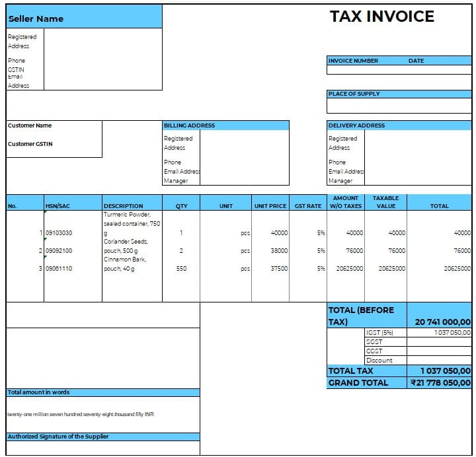Click the Customer Name label

(30, 125)
